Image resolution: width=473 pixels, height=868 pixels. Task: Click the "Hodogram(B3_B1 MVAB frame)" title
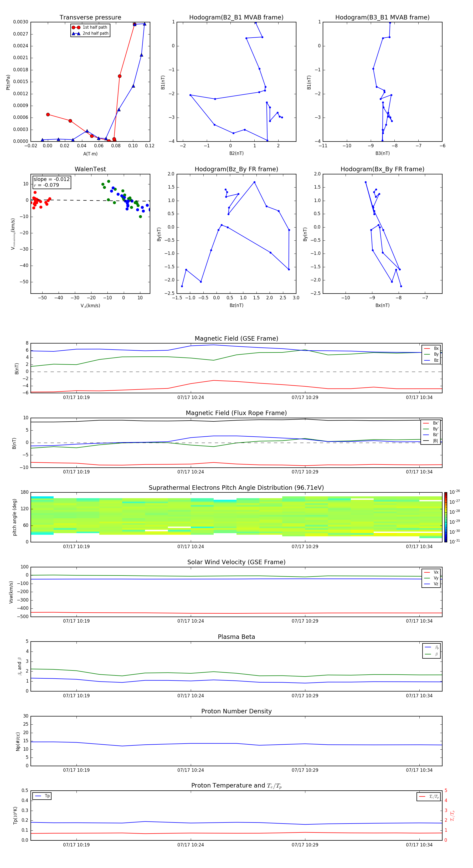382,18
